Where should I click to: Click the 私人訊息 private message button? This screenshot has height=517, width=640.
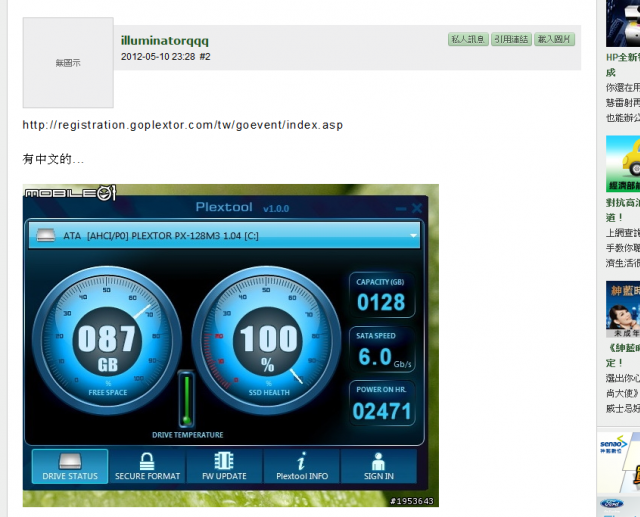[468, 39]
